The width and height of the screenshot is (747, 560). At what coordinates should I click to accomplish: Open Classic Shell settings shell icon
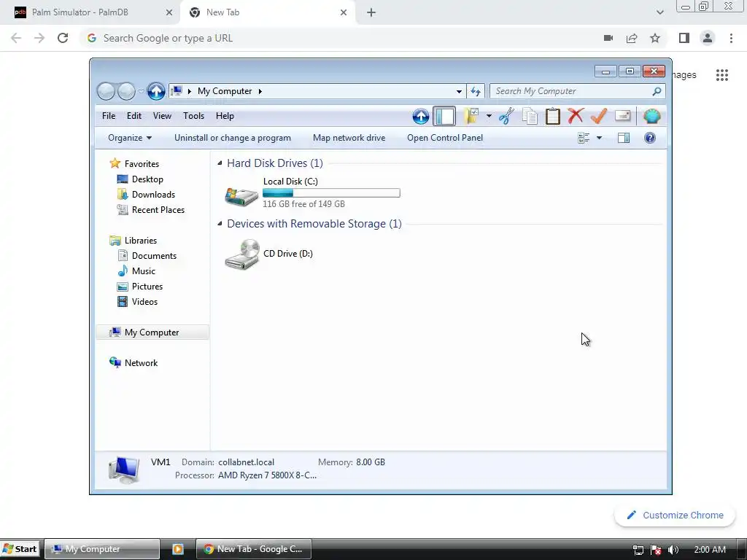pos(651,116)
